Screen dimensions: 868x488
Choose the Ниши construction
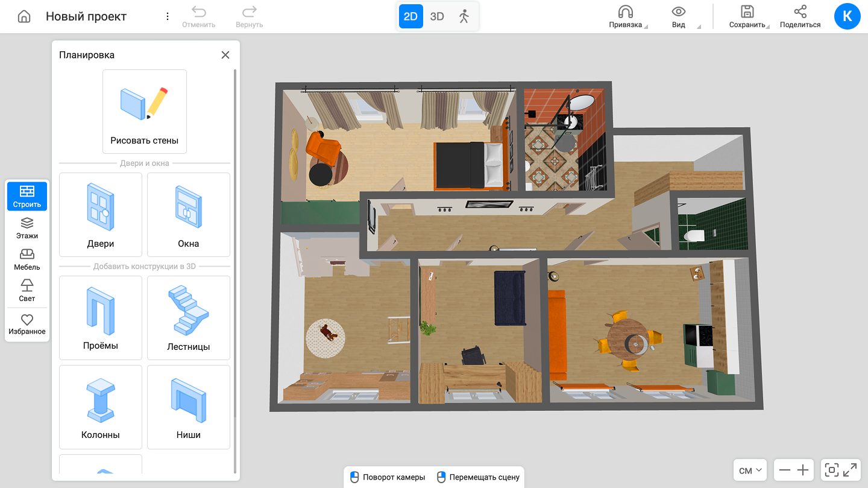[x=189, y=407]
